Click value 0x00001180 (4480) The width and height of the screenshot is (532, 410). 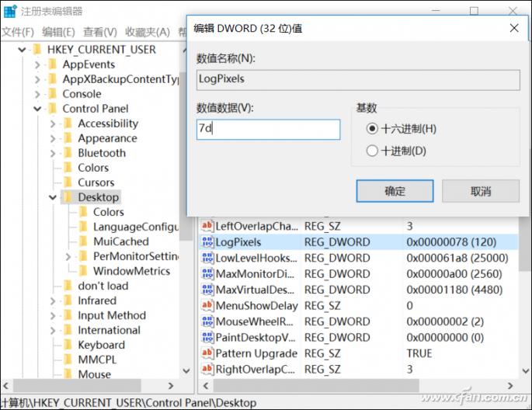[454, 290]
